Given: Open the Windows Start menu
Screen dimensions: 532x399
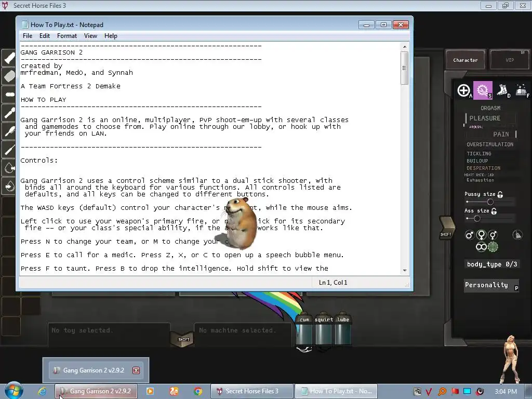Looking at the screenshot, I should tap(14, 391).
